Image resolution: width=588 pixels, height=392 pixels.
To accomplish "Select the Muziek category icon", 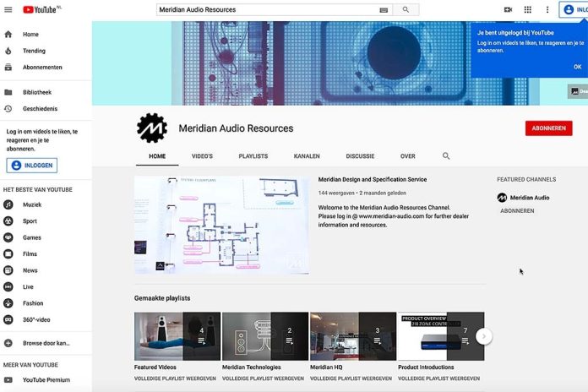I will pyautogui.click(x=8, y=204).
